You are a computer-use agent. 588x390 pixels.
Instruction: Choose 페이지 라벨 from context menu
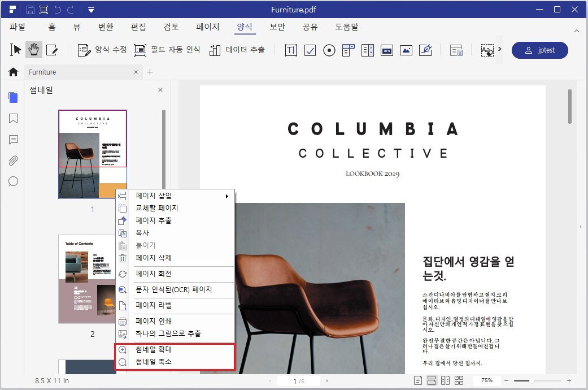point(175,306)
